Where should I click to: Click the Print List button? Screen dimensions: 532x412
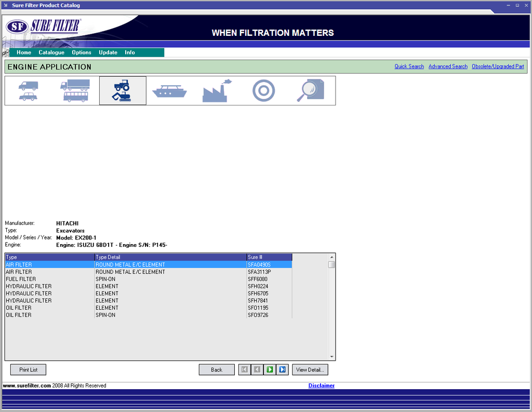[28, 369]
